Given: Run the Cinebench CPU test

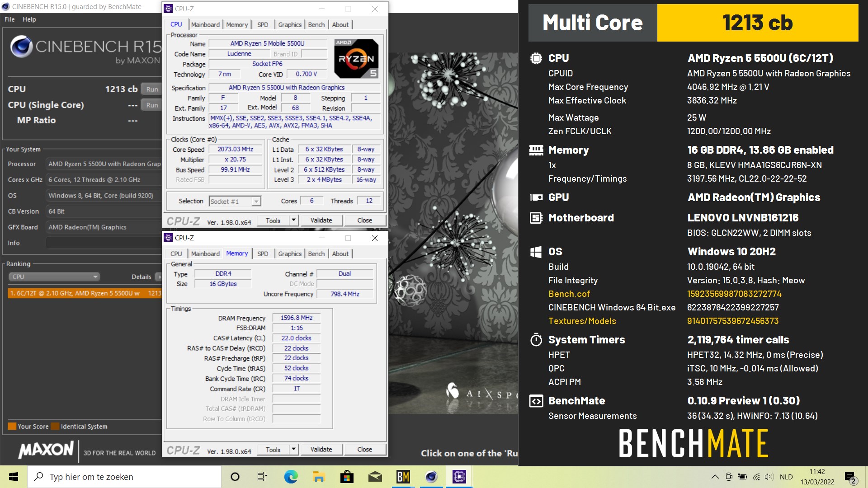Looking at the screenshot, I should tap(152, 89).
